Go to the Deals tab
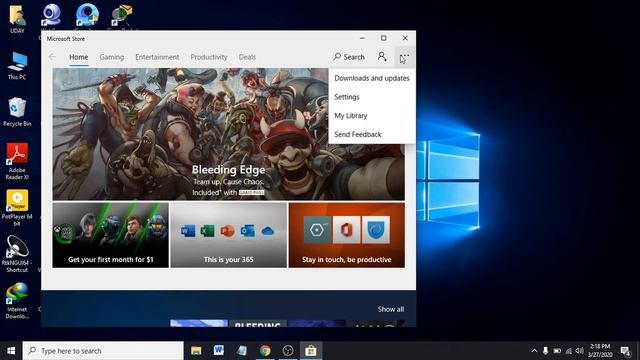The width and height of the screenshot is (640, 360). coord(247,57)
